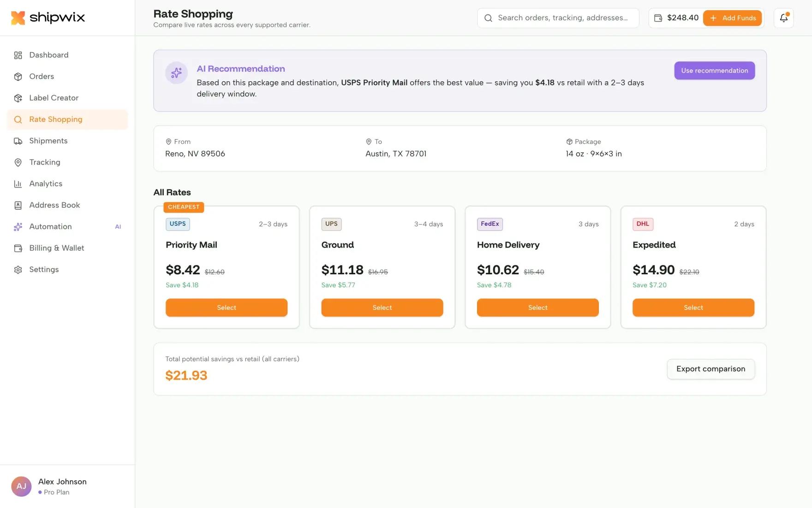Click the AI badge next to Automation
Screen dimensions: 812x508
(118, 227)
